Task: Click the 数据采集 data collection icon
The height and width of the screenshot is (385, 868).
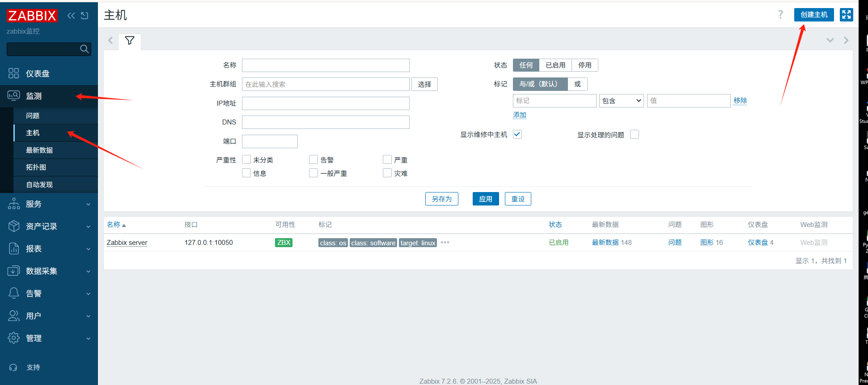Action: click(x=14, y=271)
